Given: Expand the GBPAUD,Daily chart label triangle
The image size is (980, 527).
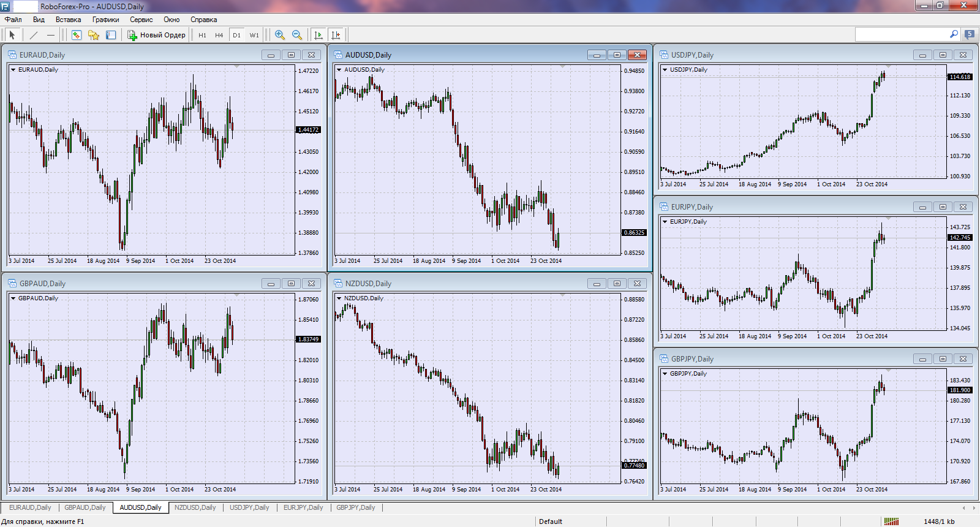Looking at the screenshot, I should tap(13, 298).
